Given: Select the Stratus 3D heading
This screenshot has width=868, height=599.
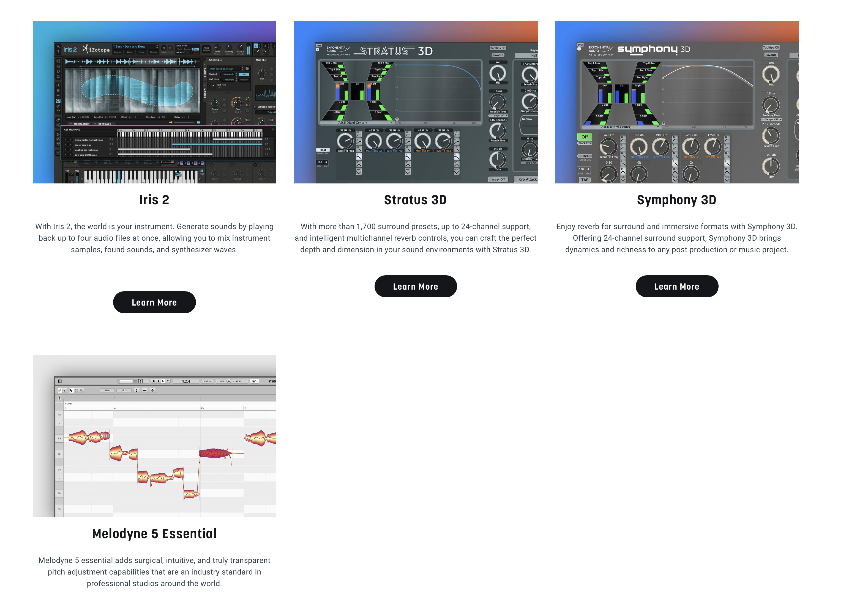Looking at the screenshot, I should [415, 200].
